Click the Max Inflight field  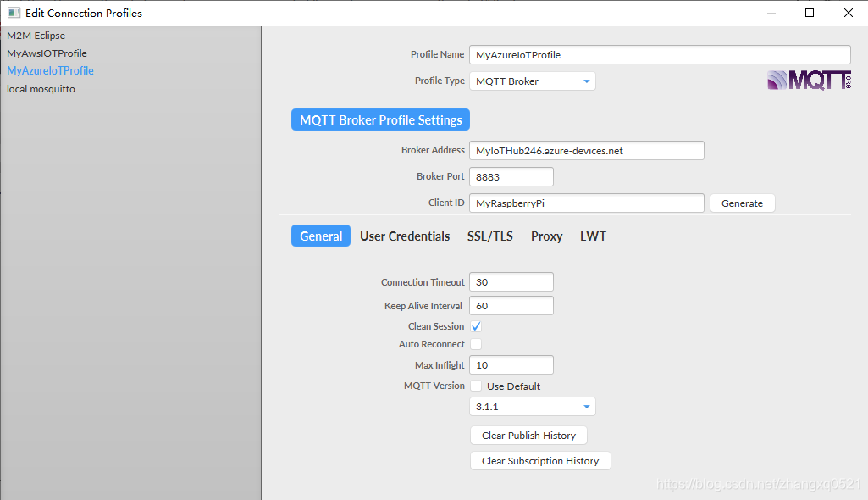tap(511, 365)
